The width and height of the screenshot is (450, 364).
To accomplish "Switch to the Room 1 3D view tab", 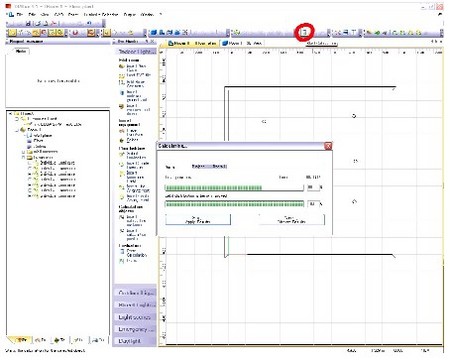I will (242, 43).
